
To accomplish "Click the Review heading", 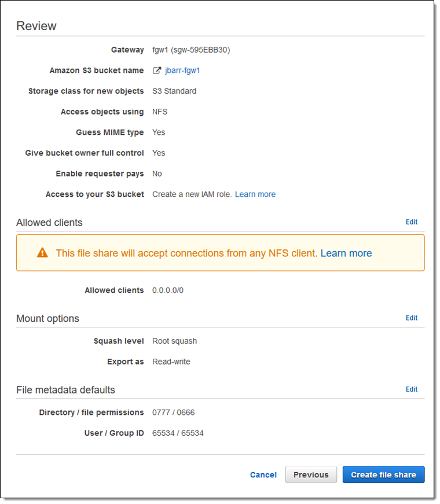I will click(x=36, y=26).
